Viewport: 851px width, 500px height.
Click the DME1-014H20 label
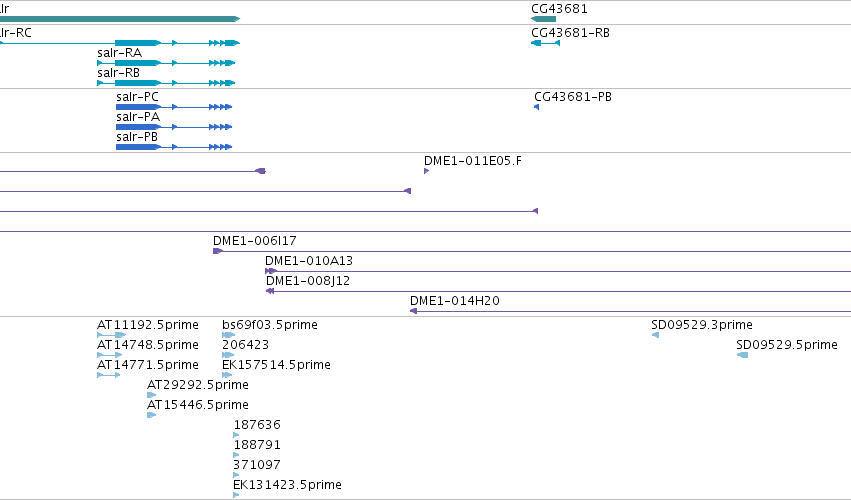pos(455,301)
